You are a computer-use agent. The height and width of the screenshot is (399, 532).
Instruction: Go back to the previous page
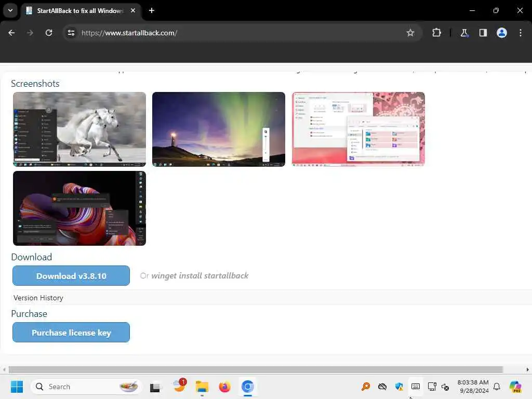(11, 33)
